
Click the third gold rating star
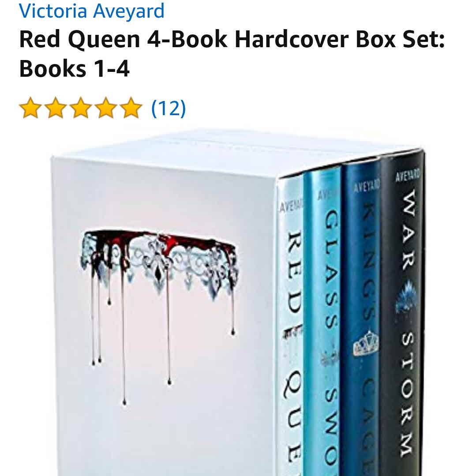[x=81, y=108]
